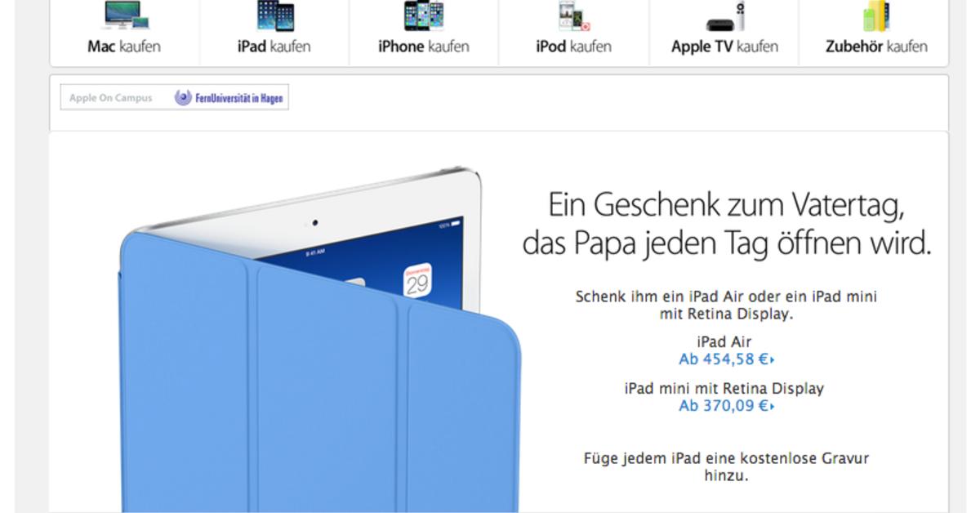
Task: Click the Apple TV product icon
Action: [x=725, y=16]
